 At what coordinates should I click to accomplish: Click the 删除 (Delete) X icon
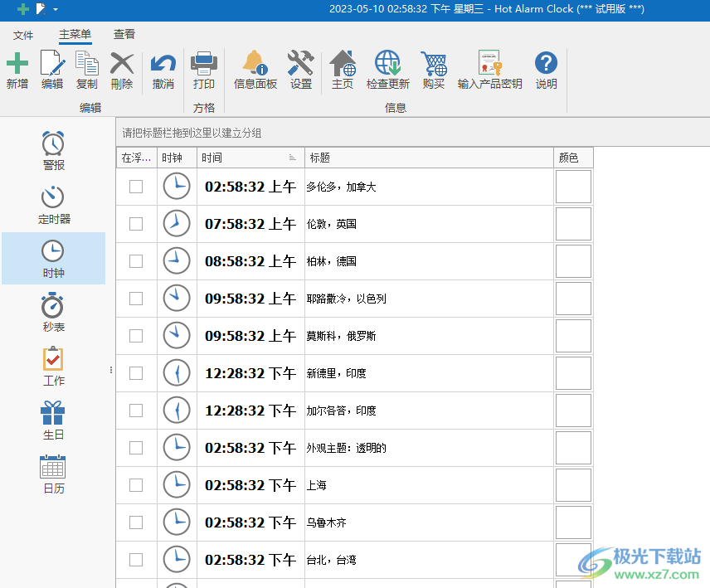coord(122,63)
